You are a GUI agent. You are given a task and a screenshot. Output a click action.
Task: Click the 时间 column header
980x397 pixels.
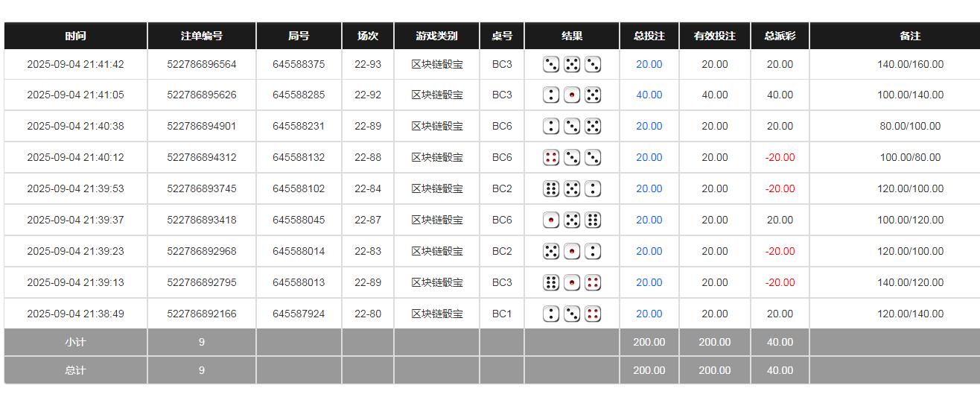click(x=75, y=36)
